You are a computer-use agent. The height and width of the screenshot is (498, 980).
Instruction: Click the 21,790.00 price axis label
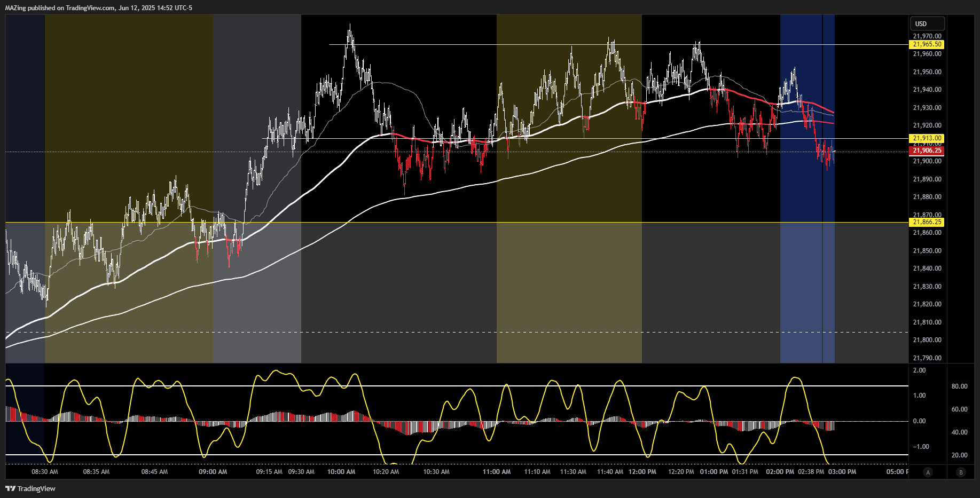(x=927, y=358)
